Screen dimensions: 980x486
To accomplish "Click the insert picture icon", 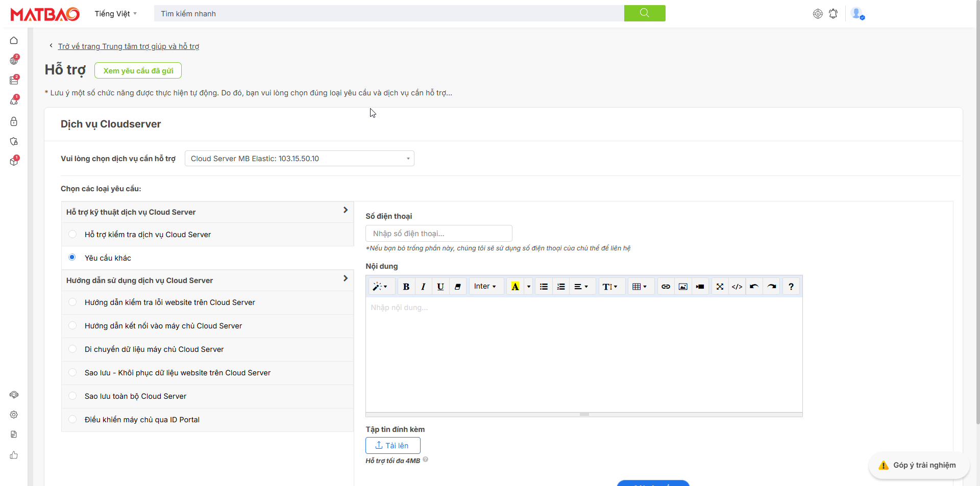I will pyautogui.click(x=683, y=287).
